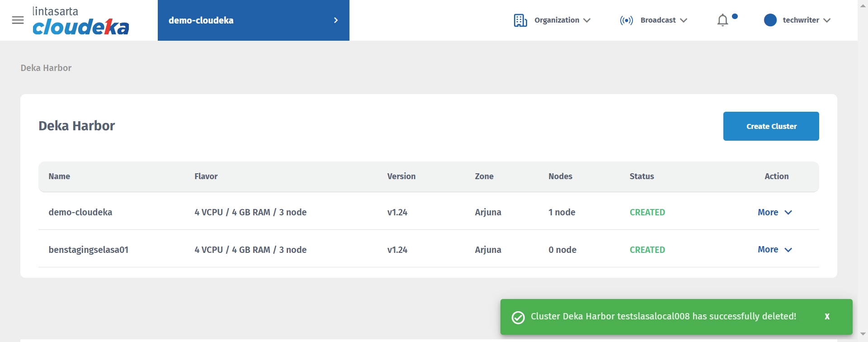Click the Organization building icon

tap(520, 20)
